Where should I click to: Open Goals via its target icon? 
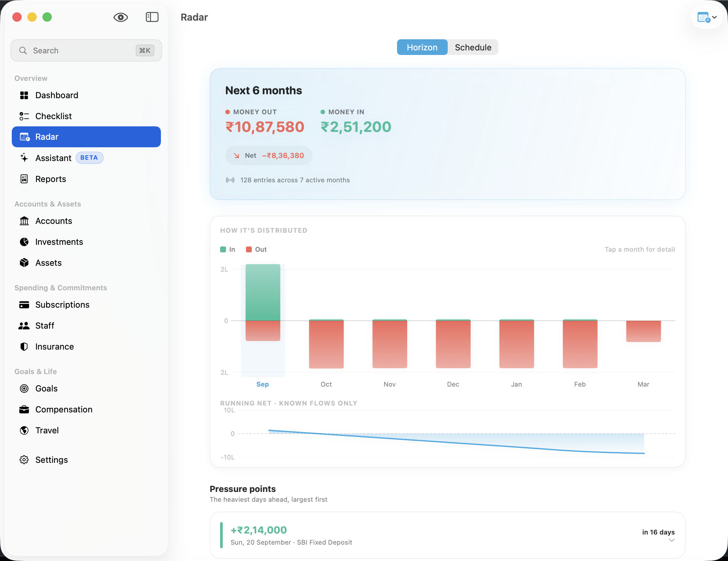(24, 389)
